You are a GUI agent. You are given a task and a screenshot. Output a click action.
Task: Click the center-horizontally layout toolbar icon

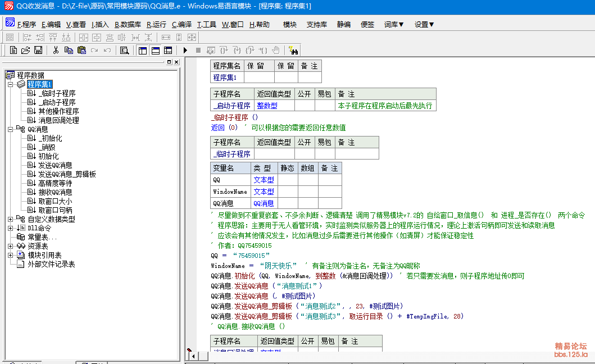tap(84, 37)
